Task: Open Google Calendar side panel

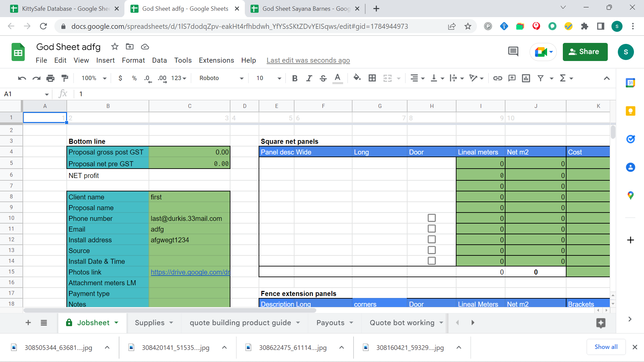Action: pos(631,83)
